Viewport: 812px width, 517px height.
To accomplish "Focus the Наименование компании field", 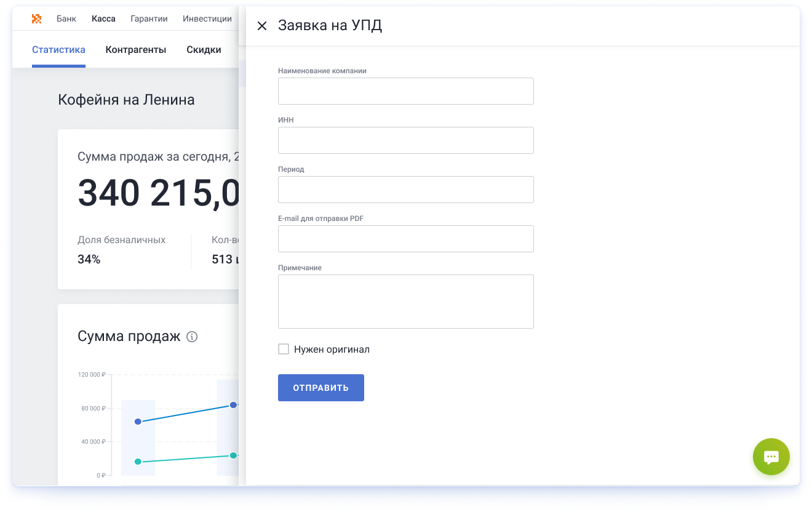I will [x=406, y=91].
